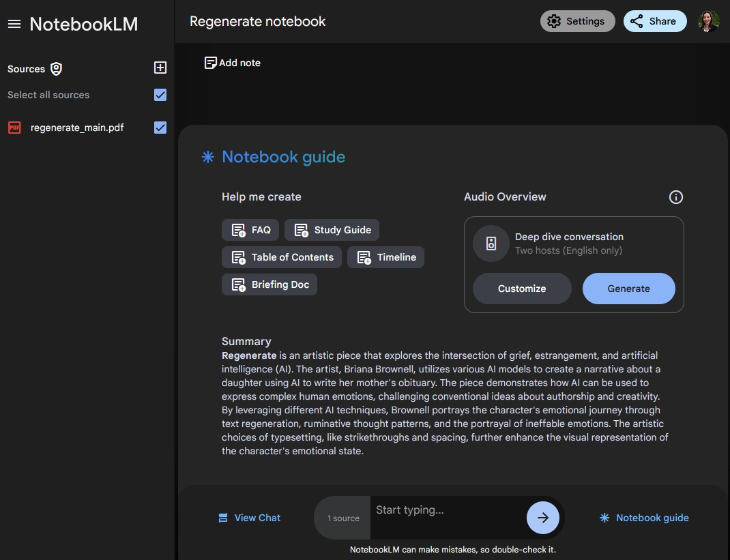730x560 pixels.
Task: Click the Summary heading text
Action: (x=246, y=342)
